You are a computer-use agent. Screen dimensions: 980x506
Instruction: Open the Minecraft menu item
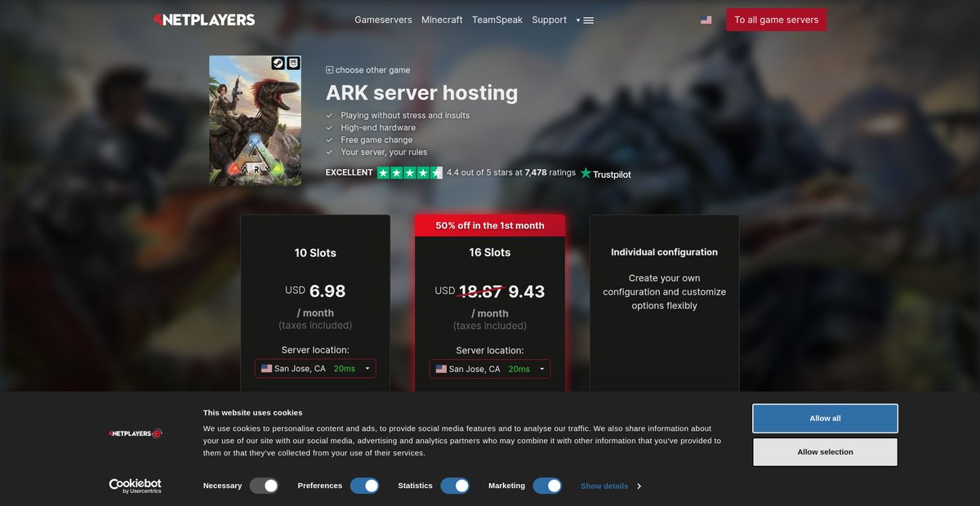[x=442, y=20]
